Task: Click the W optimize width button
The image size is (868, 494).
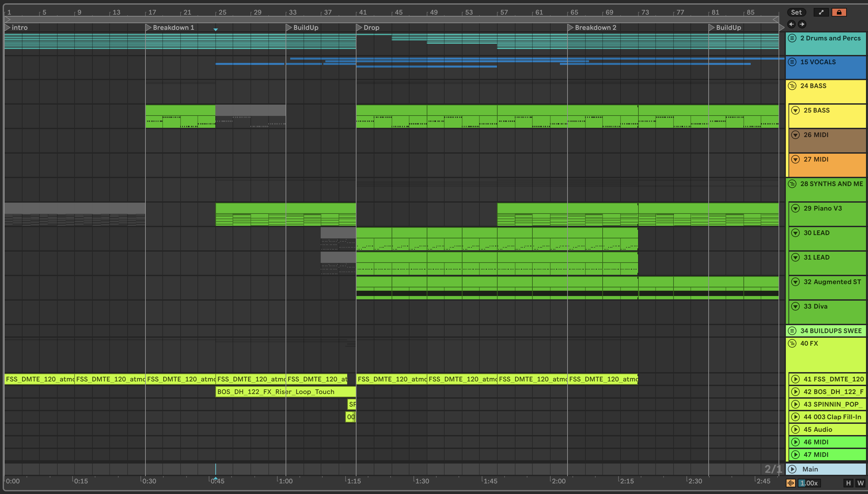Action: click(x=860, y=483)
